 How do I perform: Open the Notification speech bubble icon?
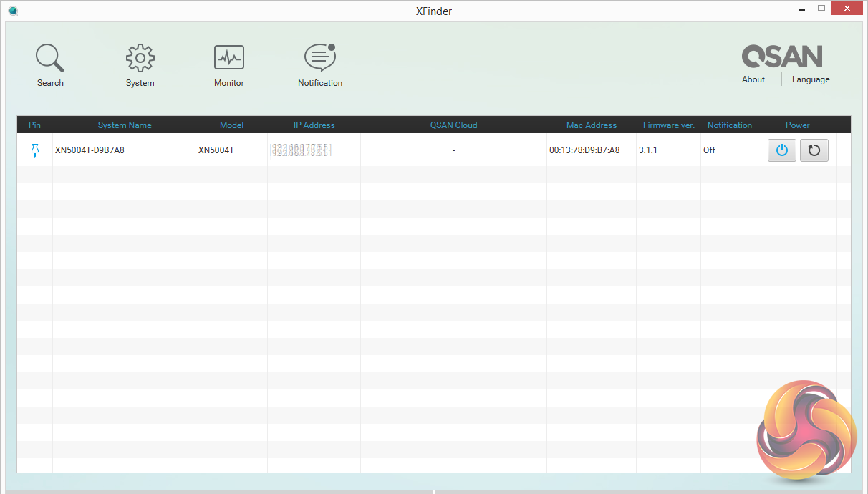[x=320, y=57]
